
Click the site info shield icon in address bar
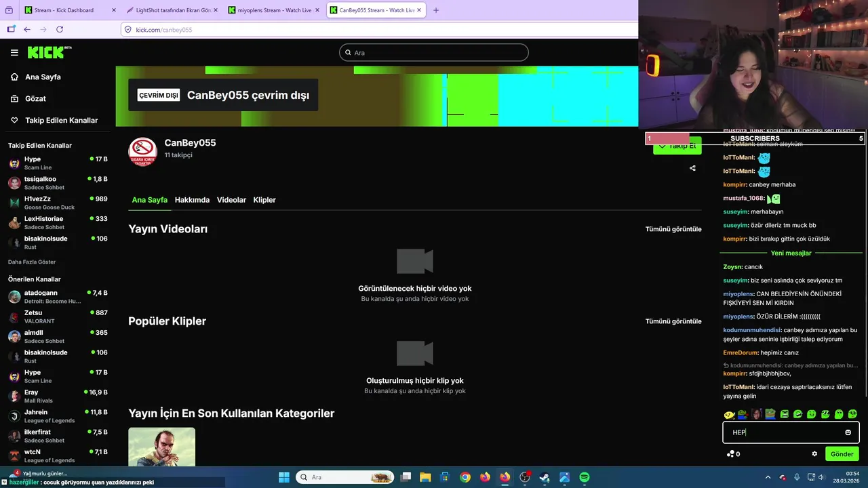click(x=128, y=30)
